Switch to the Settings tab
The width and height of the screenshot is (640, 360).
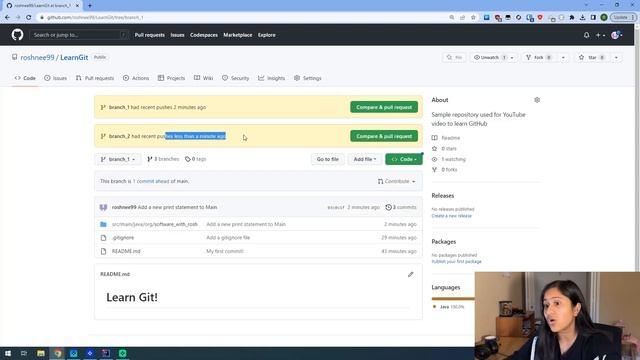(308, 78)
